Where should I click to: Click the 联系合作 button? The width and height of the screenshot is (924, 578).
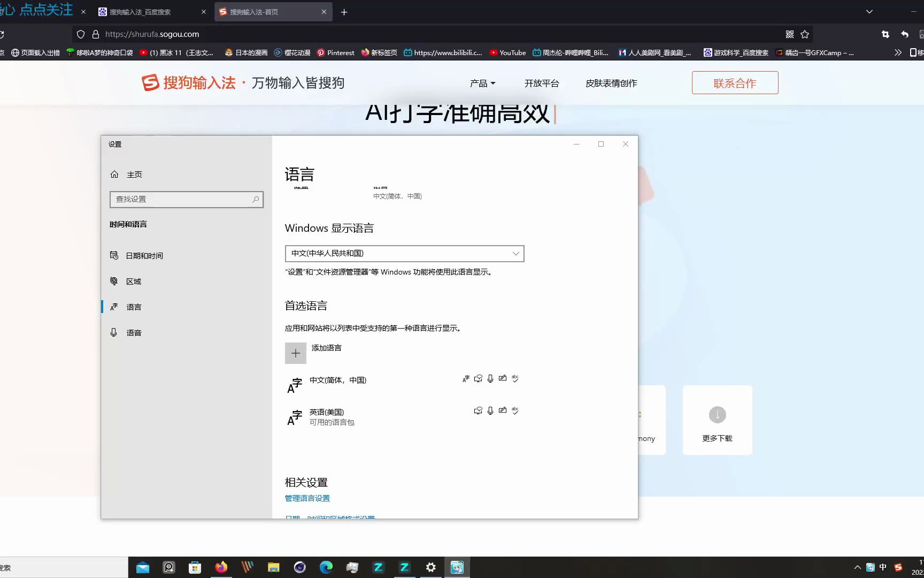[735, 82]
